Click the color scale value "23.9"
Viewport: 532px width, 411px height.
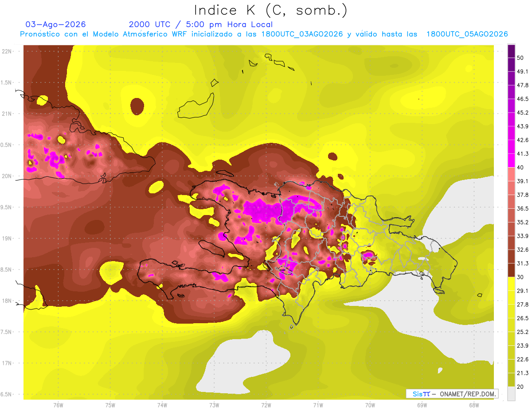click(x=522, y=345)
